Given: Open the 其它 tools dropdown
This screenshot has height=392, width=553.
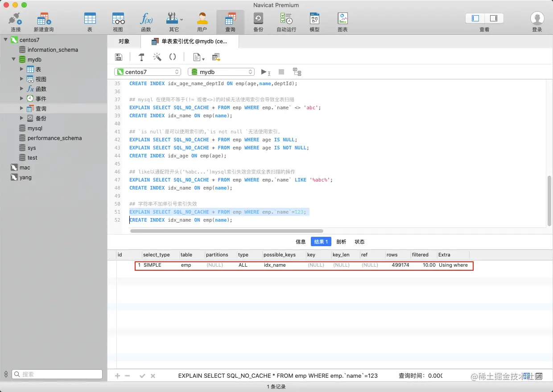Looking at the screenshot, I should [174, 22].
